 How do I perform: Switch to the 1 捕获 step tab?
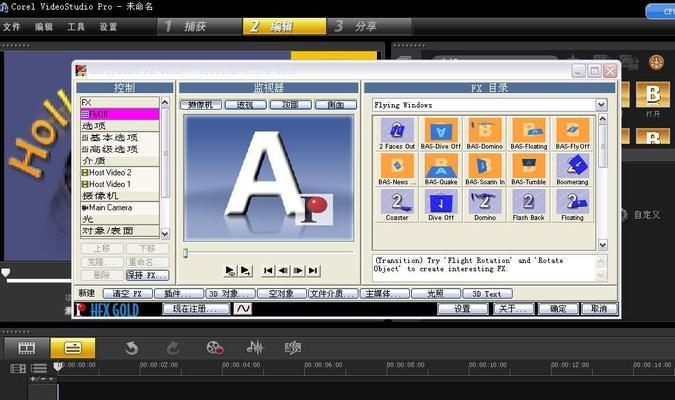pos(199,26)
